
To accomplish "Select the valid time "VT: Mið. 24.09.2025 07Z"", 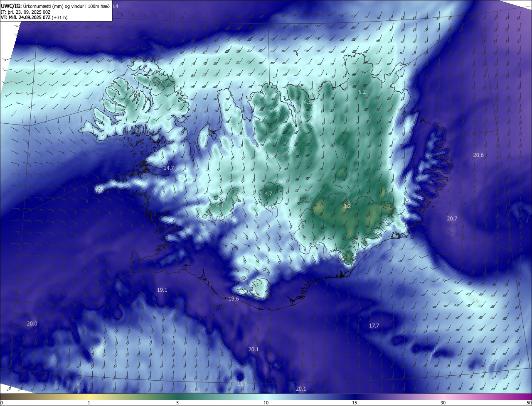I will (x=26, y=17).
